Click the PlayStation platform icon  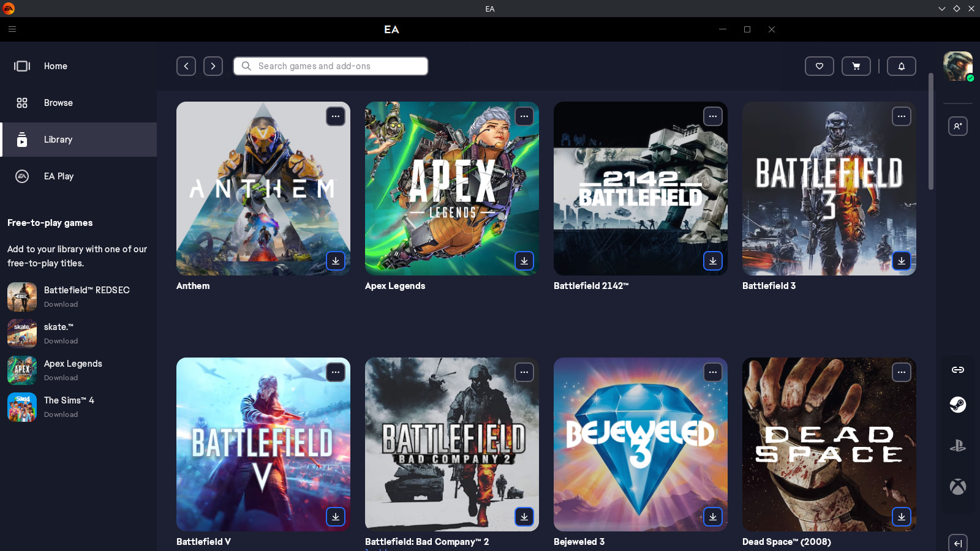click(x=957, y=446)
